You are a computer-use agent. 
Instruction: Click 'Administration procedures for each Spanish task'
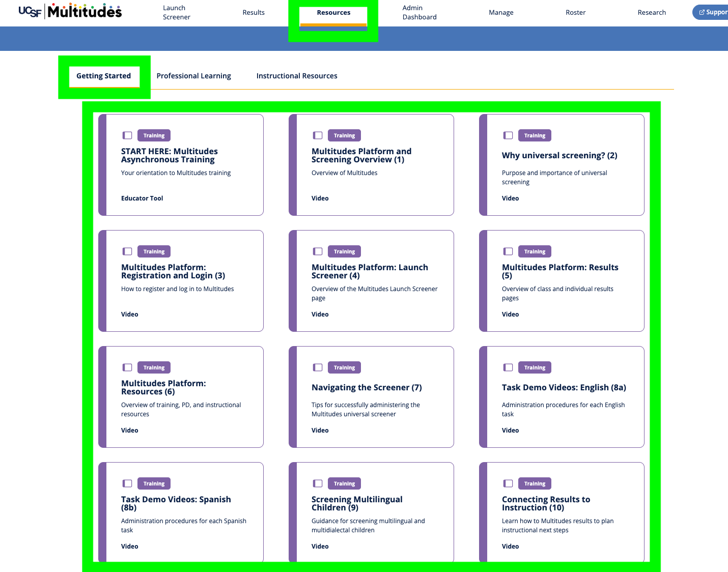tap(183, 526)
